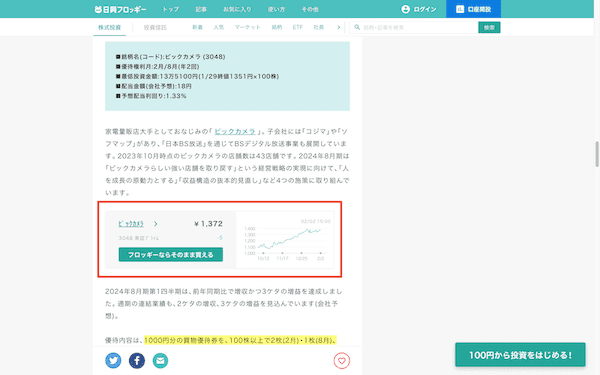Share article via Twitter icon
The image size is (600, 375).
[113, 360]
